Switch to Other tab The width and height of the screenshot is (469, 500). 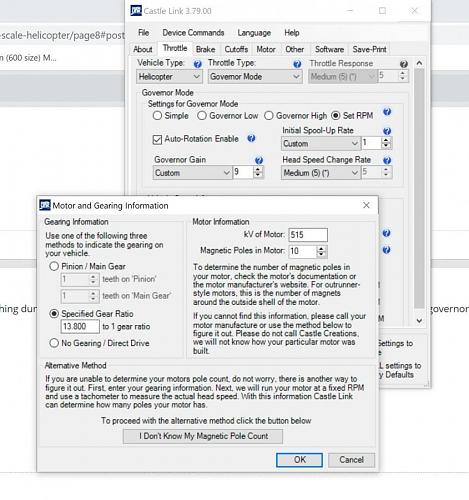[294, 49]
